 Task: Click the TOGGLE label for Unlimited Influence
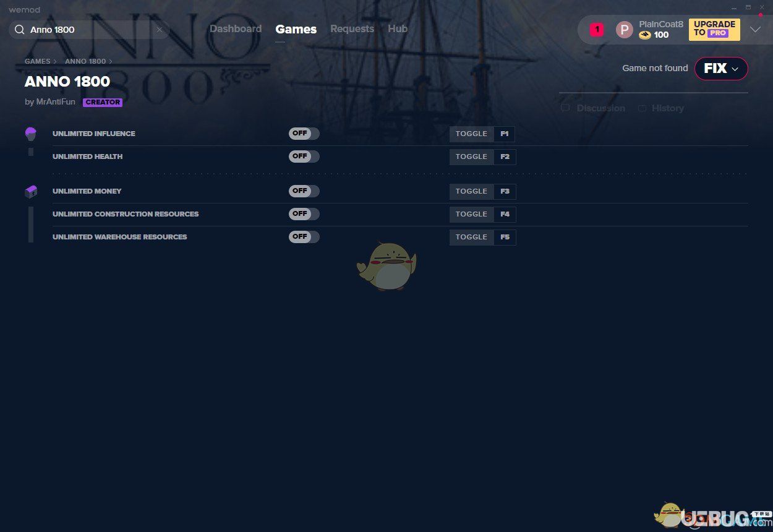pos(472,134)
